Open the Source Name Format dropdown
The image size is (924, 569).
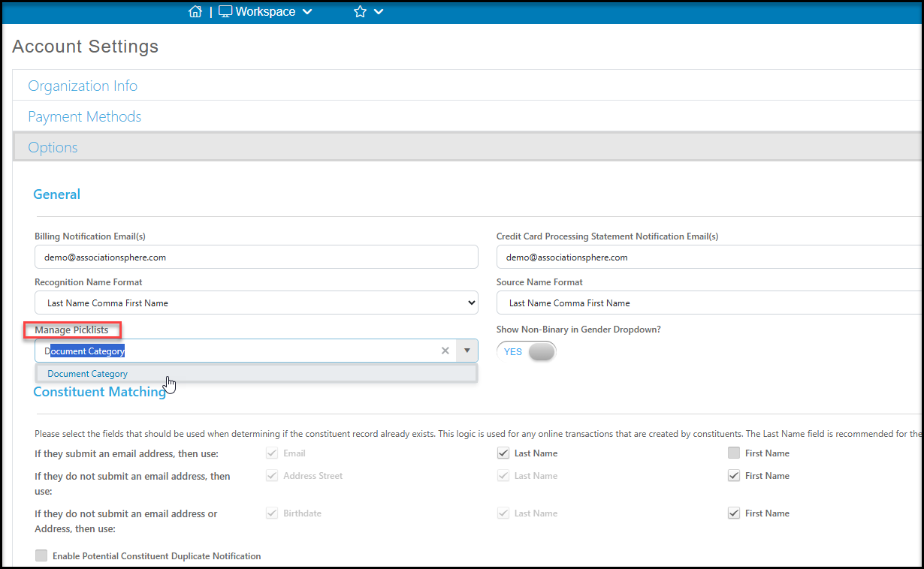pyautogui.click(x=709, y=303)
